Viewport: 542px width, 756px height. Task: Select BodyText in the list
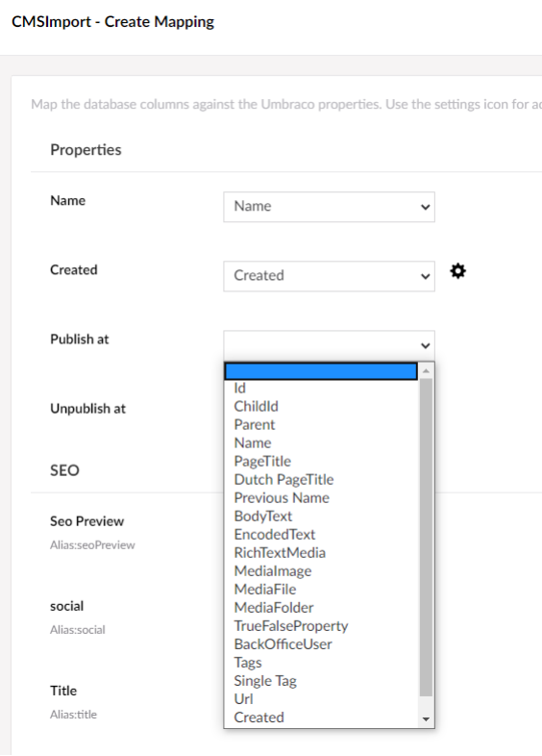321,517
